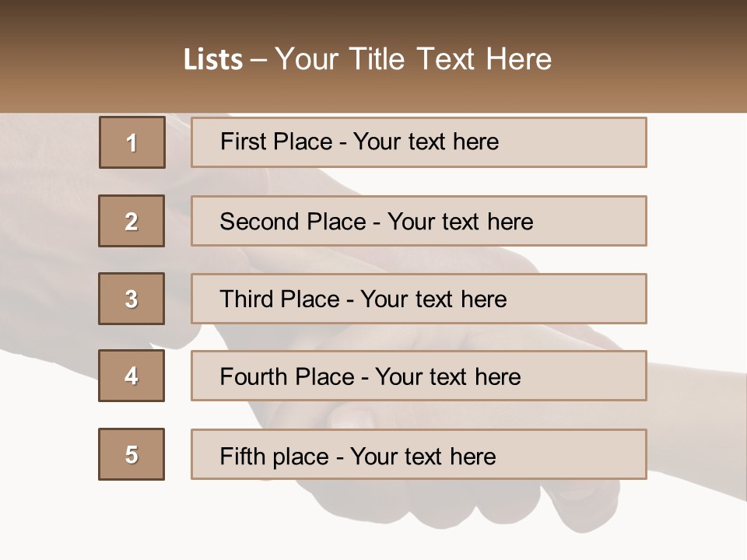The height and width of the screenshot is (560, 747).
Task: Click the bold word Lists in title
Action: pyautogui.click(x=212, y=60)
